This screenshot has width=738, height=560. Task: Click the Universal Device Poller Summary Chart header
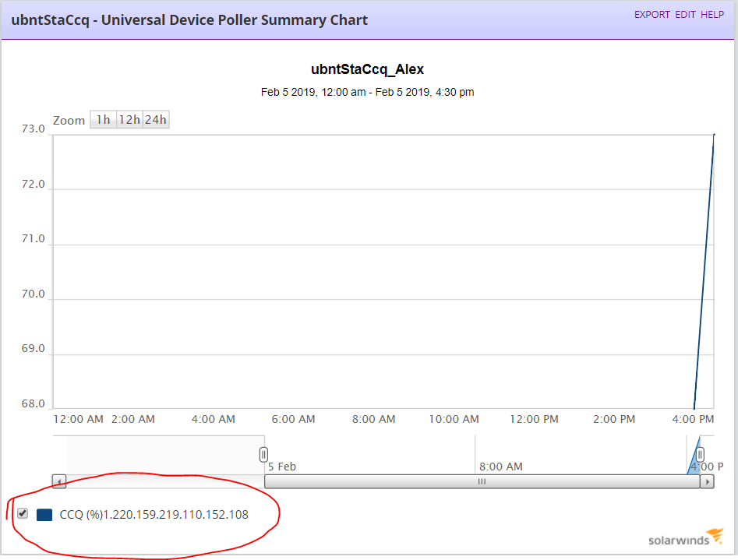point(189,20)
